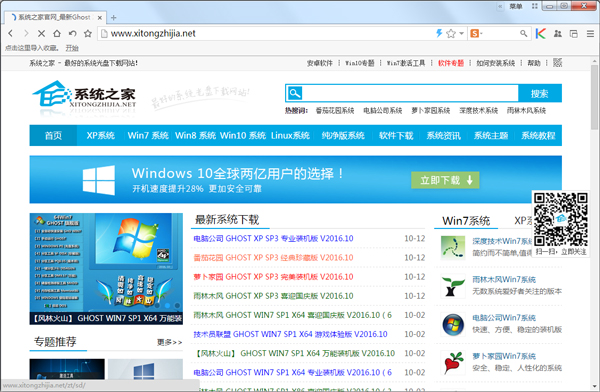Open 萝卜家园 GHOST XP SP3 完美装机版 V2016.10
Image resolution: width=600 pixels, height=392 pixels.
click(273, 277)
